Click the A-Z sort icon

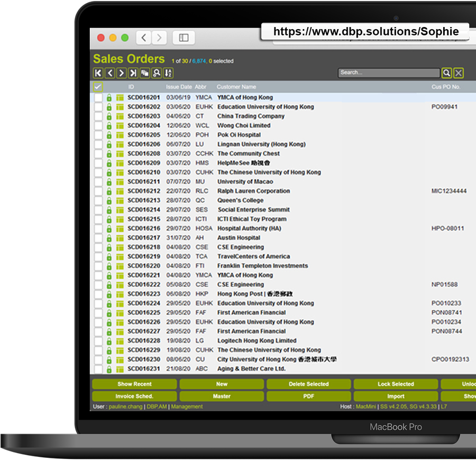[x=168, y=73]
